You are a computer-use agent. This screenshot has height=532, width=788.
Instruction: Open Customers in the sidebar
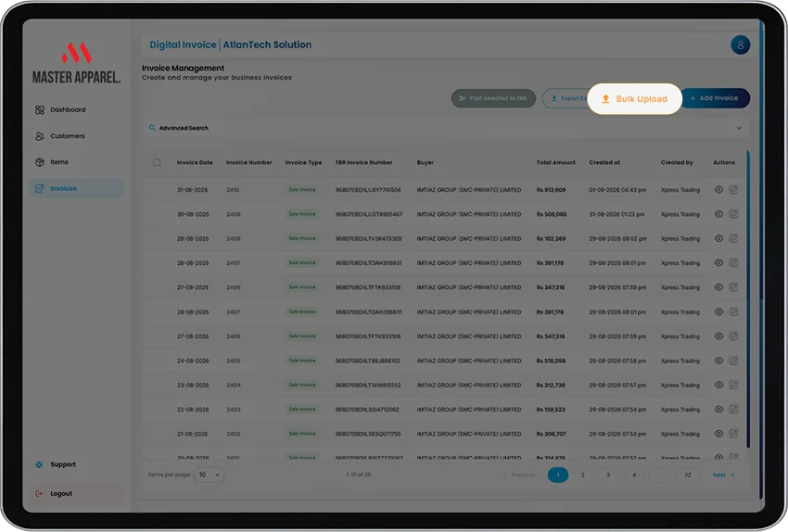(76, 136)
